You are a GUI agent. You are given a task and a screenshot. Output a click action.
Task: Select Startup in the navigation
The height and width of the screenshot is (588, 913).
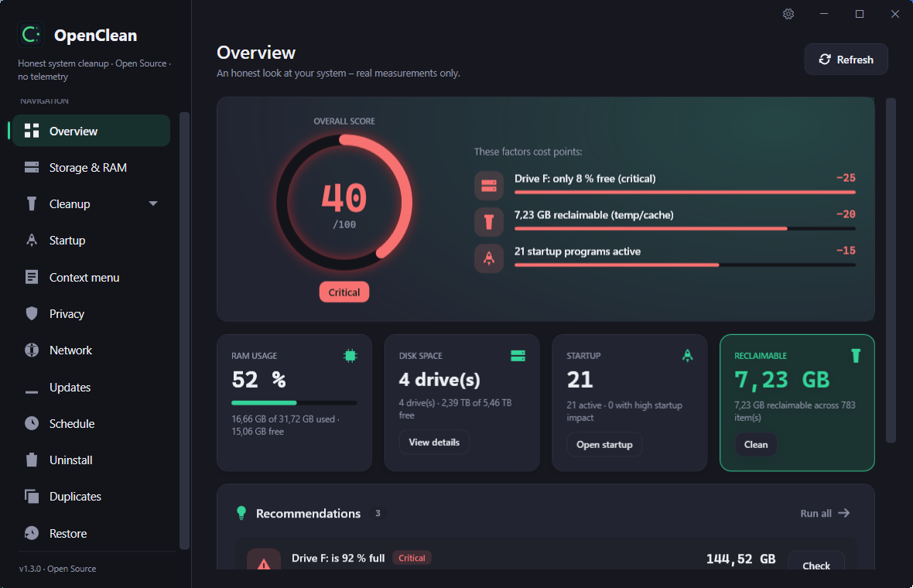pos(91,241)
